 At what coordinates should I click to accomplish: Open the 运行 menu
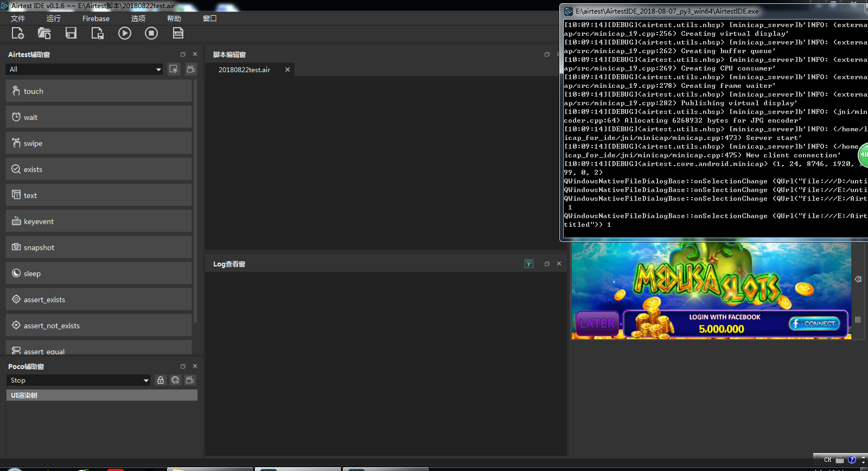coord(54,18)
